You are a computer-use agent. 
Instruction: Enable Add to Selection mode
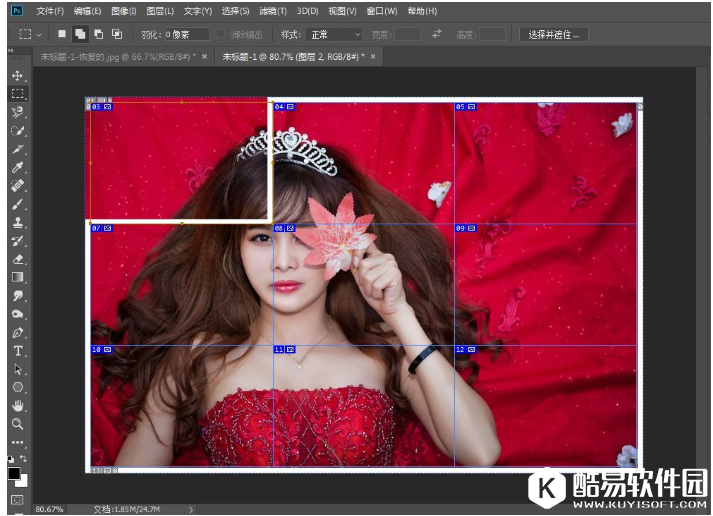point(80,34)
